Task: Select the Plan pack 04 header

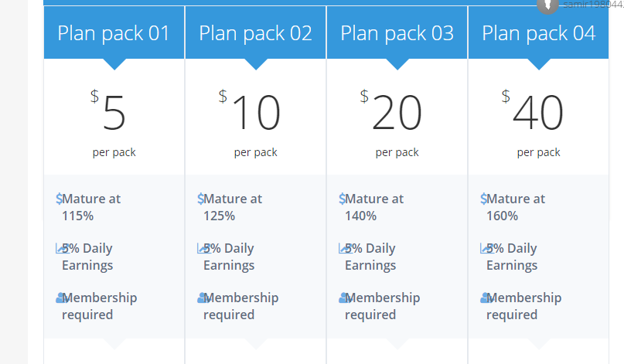Action: (x=538, y=32)
